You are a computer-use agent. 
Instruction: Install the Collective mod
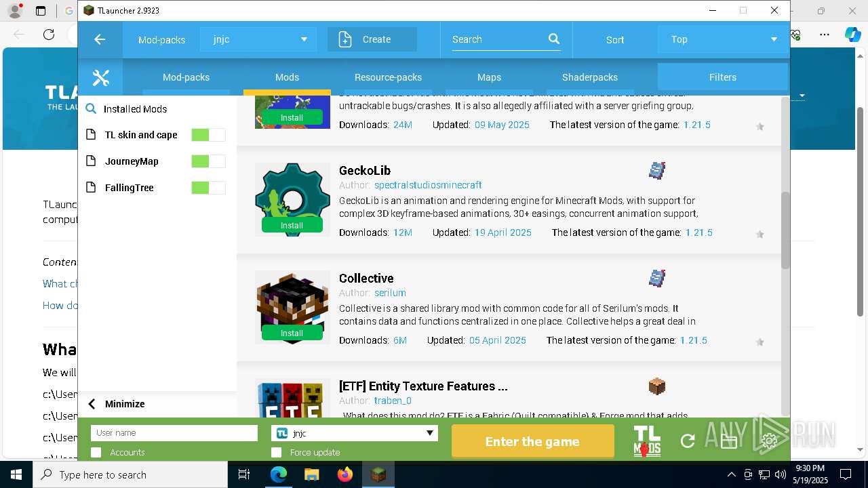(x=292, y=333)
